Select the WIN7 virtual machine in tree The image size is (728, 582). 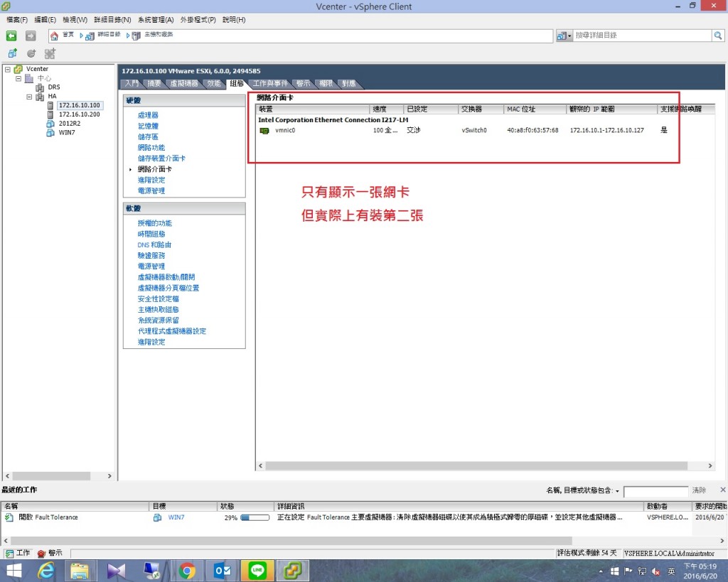point(66,133)
